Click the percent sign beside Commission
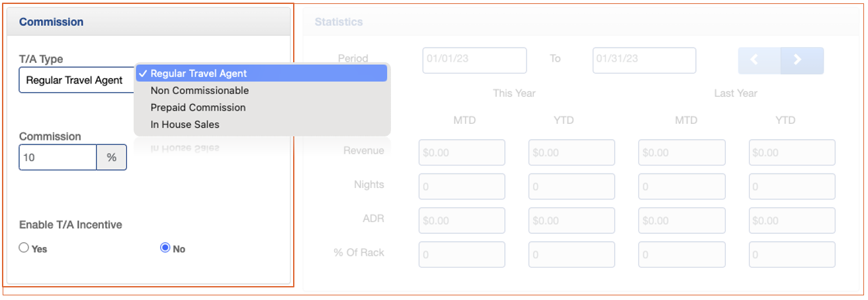Screen dimensions: 868x300 [x=112, y=158]
